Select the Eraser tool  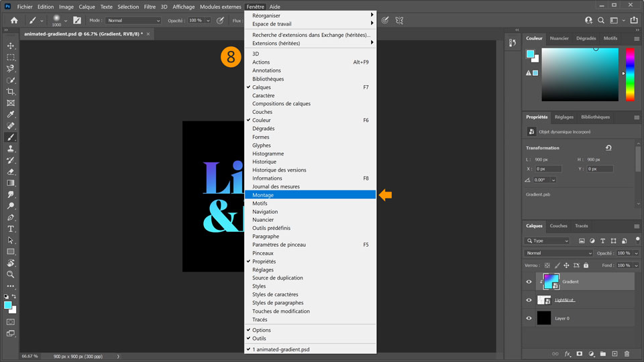coord(11,172)
